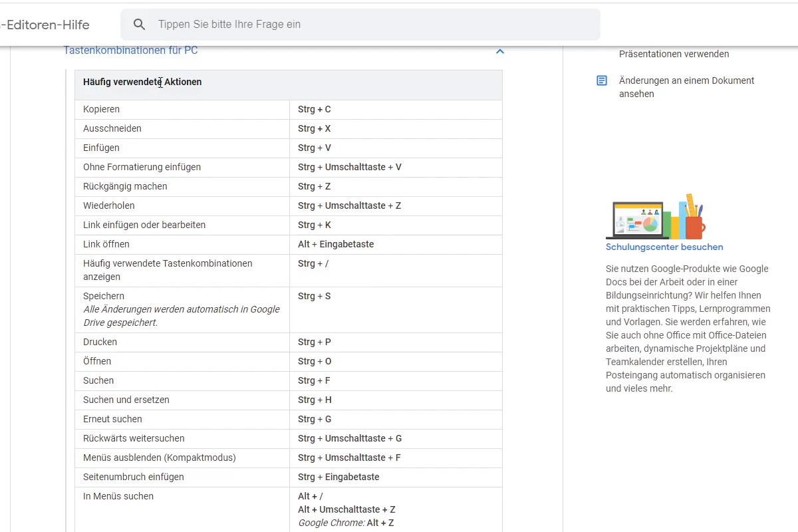Open the 'Präsentationen verwenden' article link

point(674,54)
